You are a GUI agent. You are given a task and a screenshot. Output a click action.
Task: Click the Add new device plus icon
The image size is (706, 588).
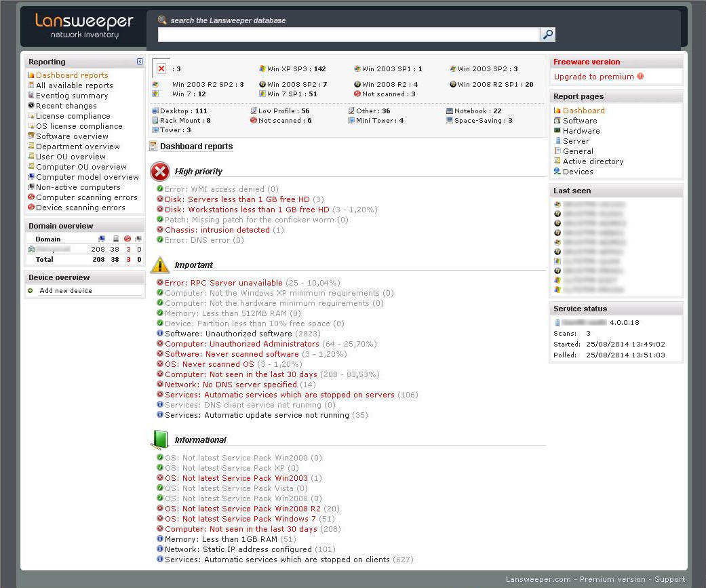(x=30, y=291)
